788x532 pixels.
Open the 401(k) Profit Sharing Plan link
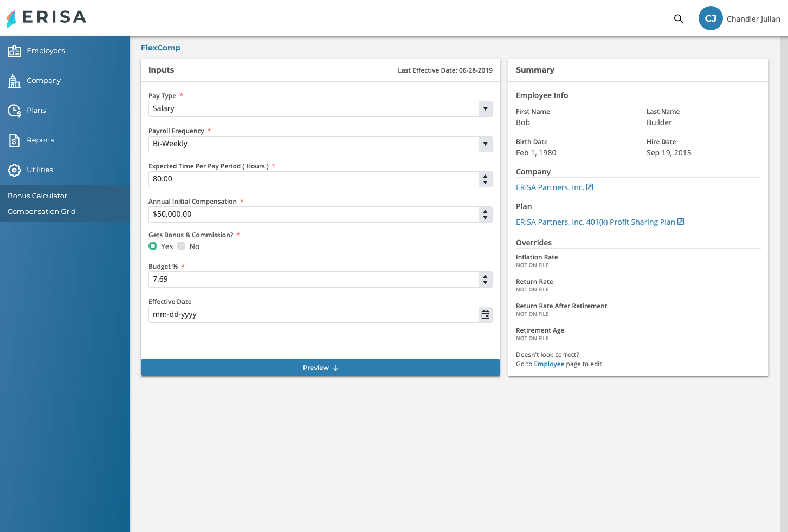[x=596, y=222]
